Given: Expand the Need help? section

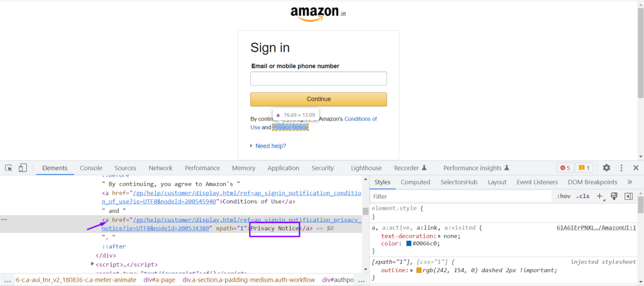Looking at the screenshot, I should (x=270, y=146).
